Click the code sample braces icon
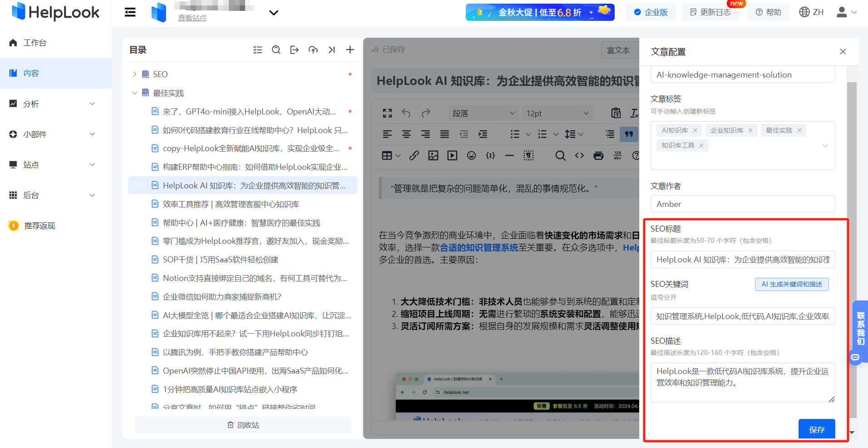Image resolution: width=868 pixels, height=448 pixels. pyautogui.click(x=490, y=156)
